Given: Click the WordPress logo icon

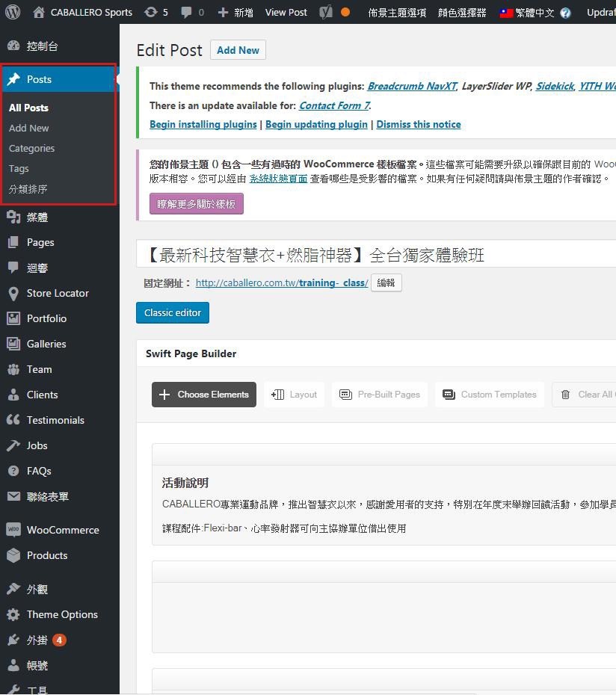Looking at the screenshot, I should click(13, 12).
